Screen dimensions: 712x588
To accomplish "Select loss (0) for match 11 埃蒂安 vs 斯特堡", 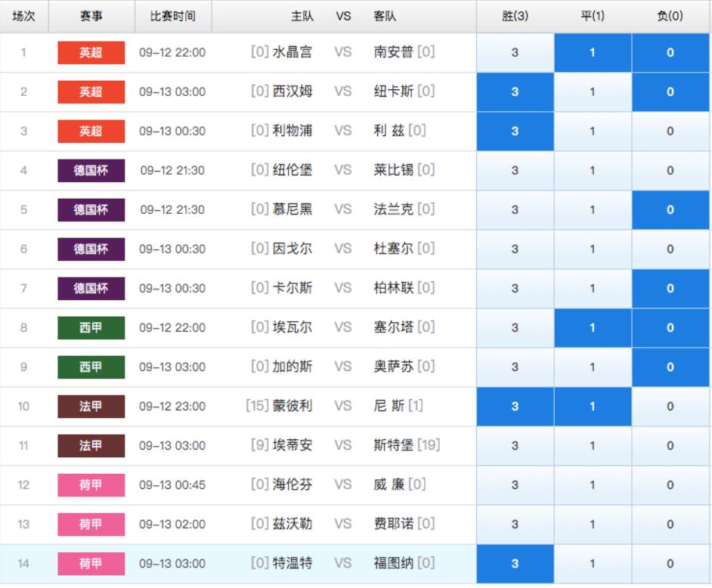I will point(670,446).
